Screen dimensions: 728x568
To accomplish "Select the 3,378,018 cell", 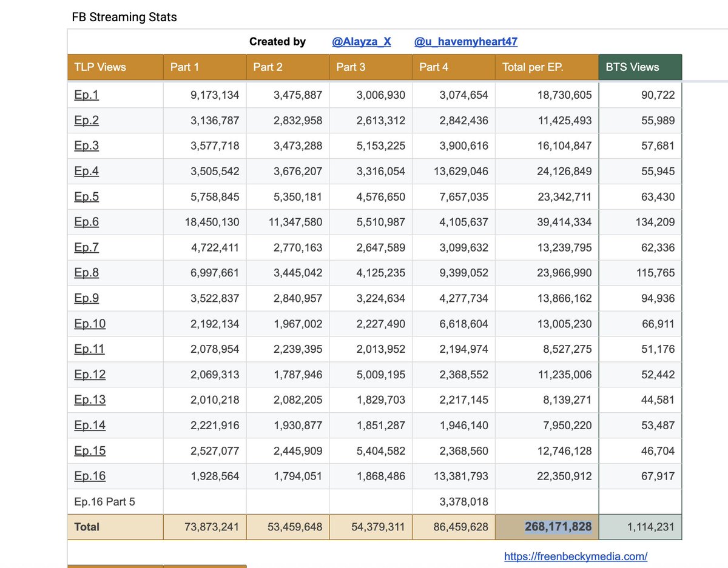I will [x=454, y=502].
